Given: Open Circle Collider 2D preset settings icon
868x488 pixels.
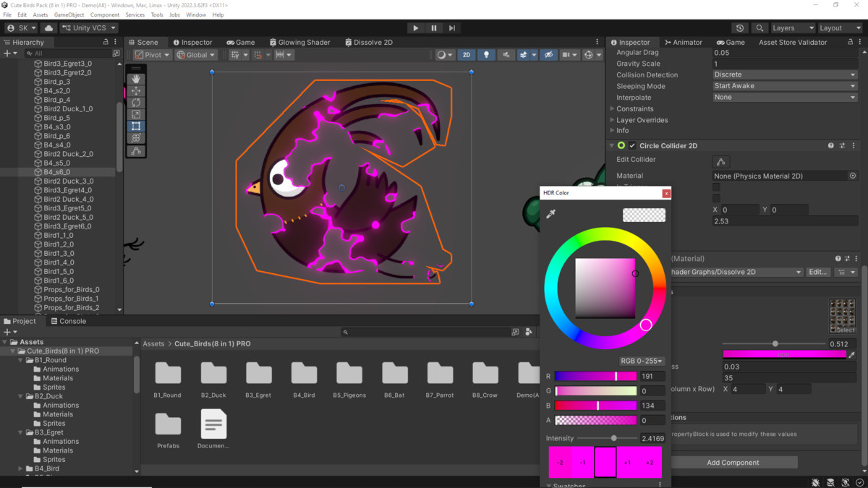Looking at the screenshot, I should click(x=842, y=146).
